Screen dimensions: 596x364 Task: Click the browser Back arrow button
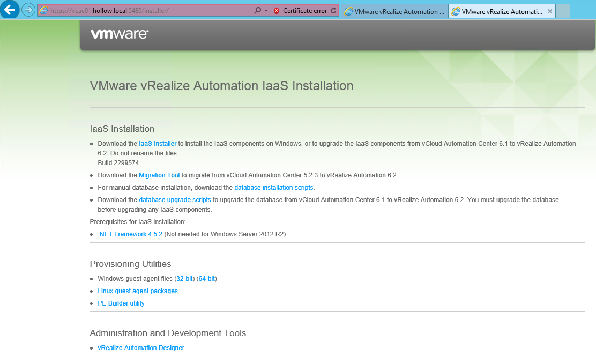point(10,10)
